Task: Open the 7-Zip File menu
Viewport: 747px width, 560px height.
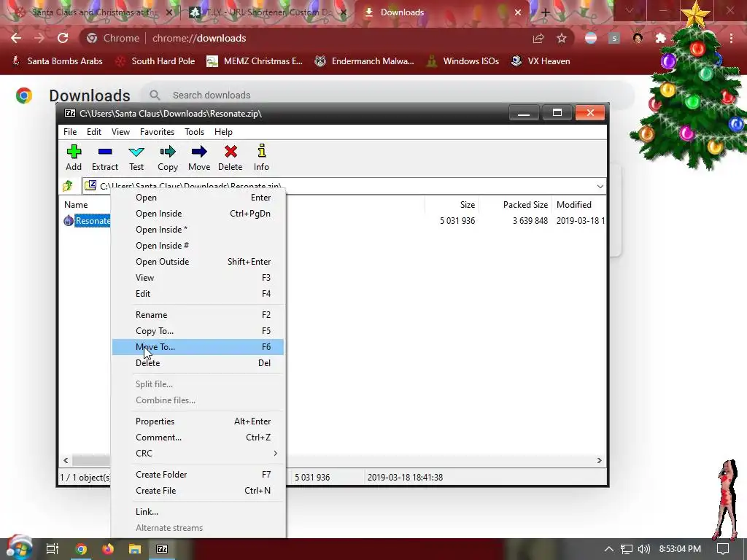Action: [70, 132]
